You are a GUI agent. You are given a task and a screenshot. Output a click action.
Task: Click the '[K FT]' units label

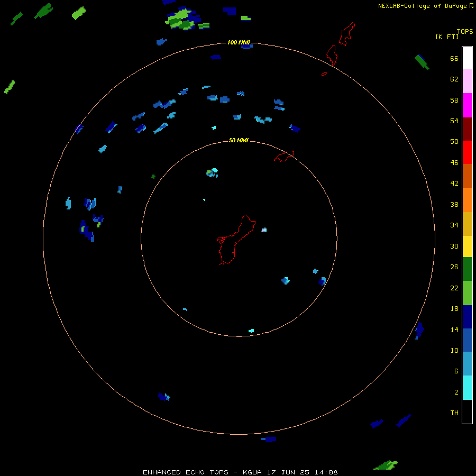447,36
